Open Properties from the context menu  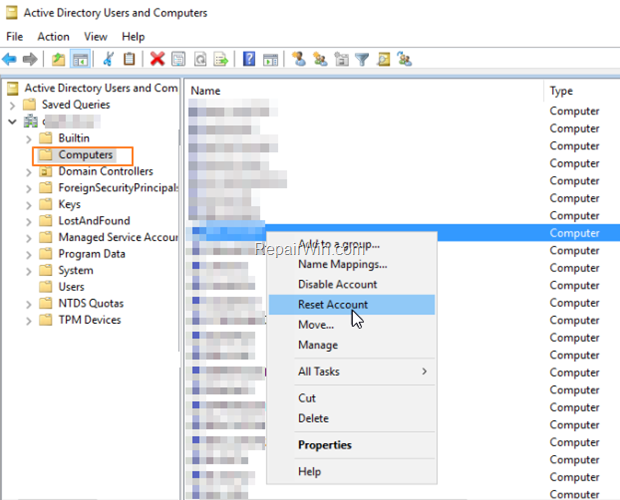click(x=352, y=445)
